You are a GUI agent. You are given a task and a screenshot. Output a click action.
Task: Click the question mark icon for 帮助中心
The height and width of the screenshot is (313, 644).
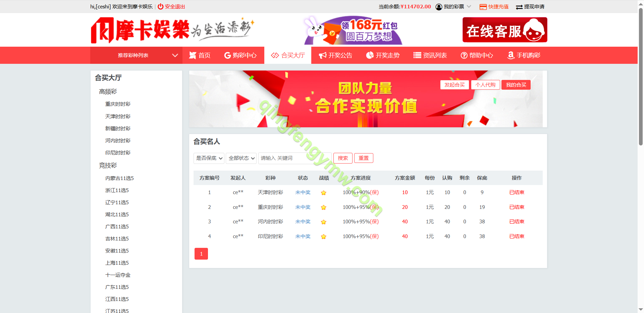click(x=464, y=55)
